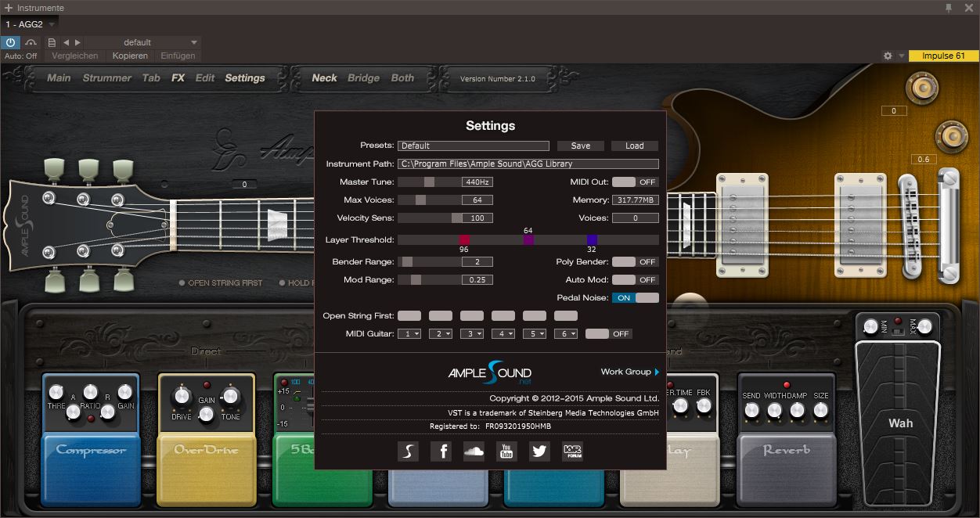Open the MIDI Guitar channel 6 dropdown
The height and width of the screenshot is (518, 980).
[x=566, y=334]
